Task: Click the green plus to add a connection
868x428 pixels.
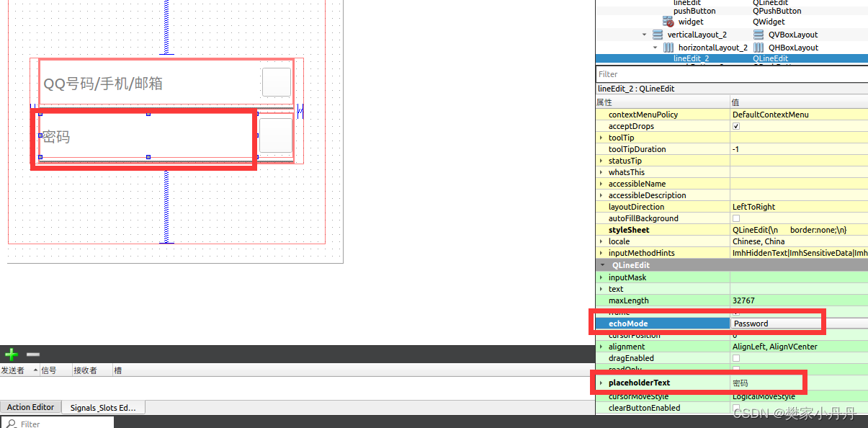Action: (11, 355)
